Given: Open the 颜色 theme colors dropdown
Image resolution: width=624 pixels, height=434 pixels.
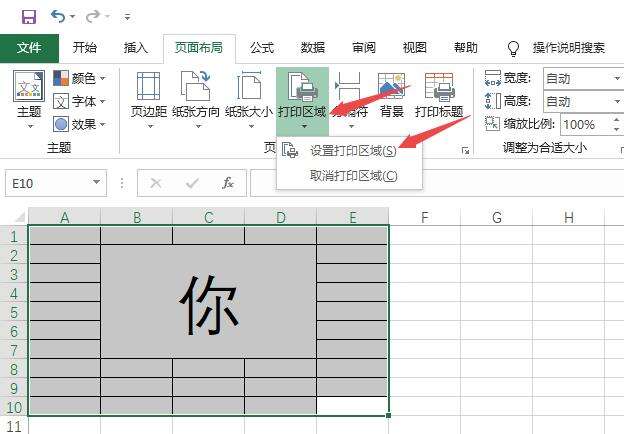Looking at the screenshot, I should click(80, 78).
